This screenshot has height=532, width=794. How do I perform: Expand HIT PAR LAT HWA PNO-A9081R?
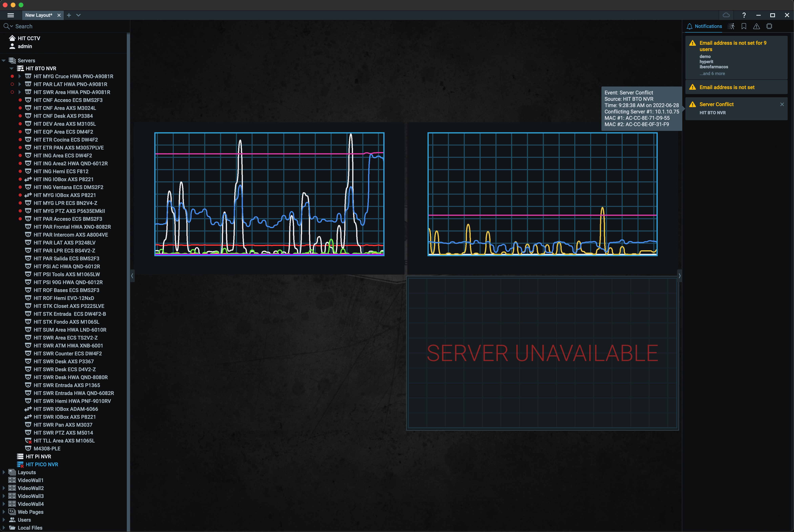coord(19,85)
